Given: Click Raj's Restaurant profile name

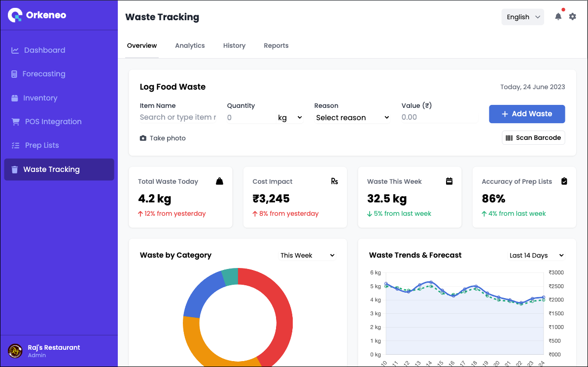Looking at the screenshot, I should click(54, 347).
